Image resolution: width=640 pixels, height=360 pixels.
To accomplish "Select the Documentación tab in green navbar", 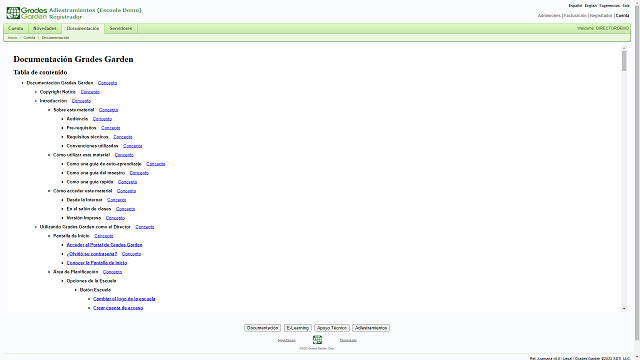I will click(83, 29).
